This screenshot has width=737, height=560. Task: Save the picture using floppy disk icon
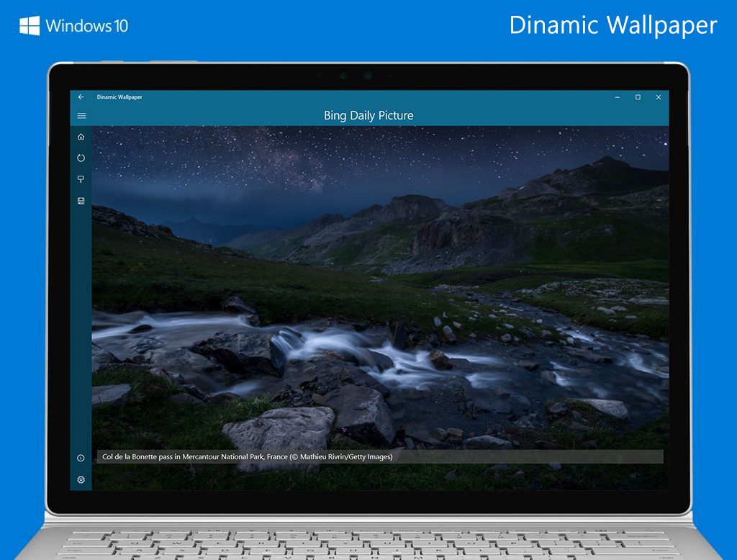81,201
